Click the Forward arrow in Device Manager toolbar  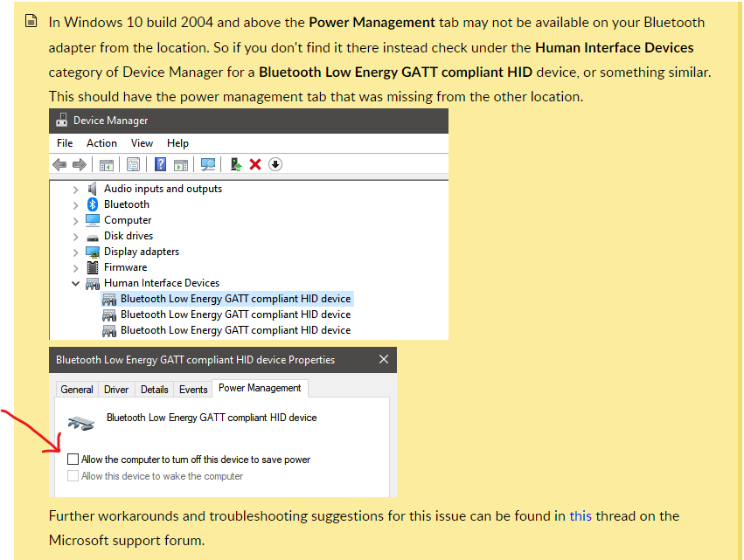point(80,164)
